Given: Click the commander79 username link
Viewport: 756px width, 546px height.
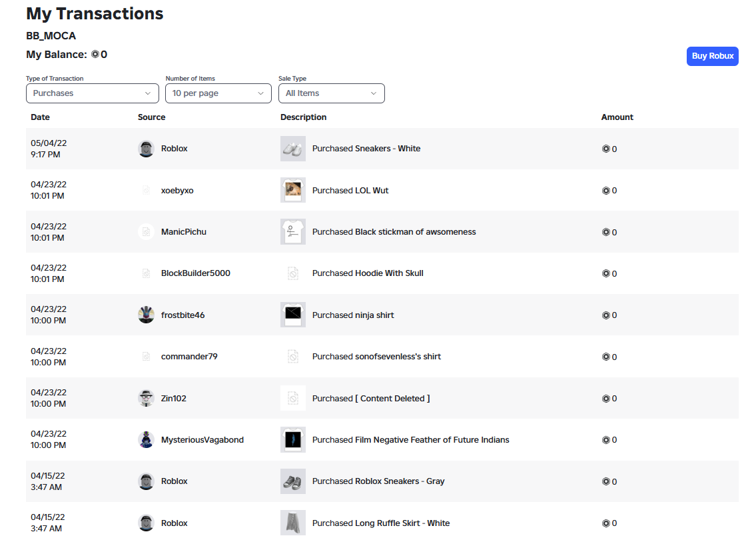Looking at the screenshot, I should click(189, 356).
